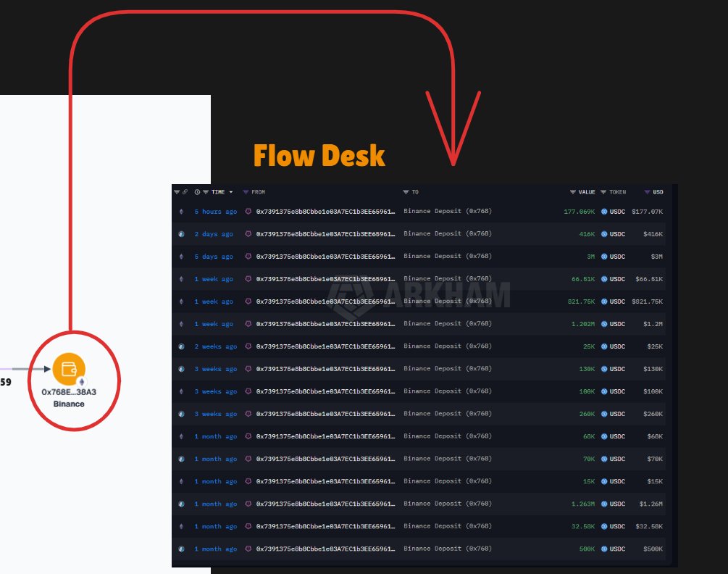Click sender entity icon on 5 hours ago row

pos(248,212)
